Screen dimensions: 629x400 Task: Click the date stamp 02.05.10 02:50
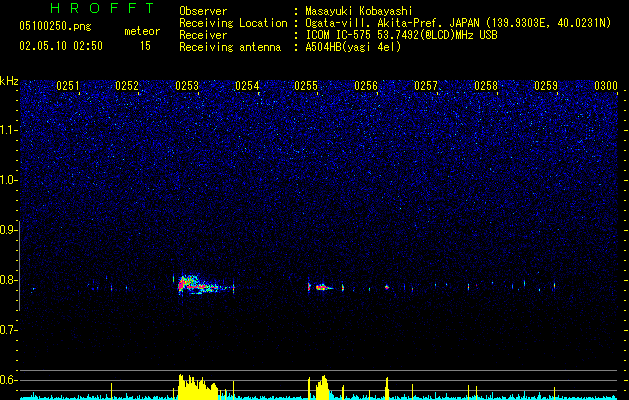pyautogui.click(x=61, y=46)
